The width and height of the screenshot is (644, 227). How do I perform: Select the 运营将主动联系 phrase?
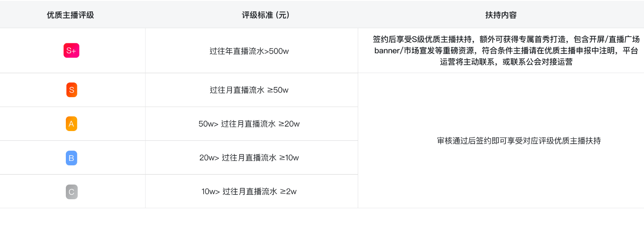pos(467,62)
